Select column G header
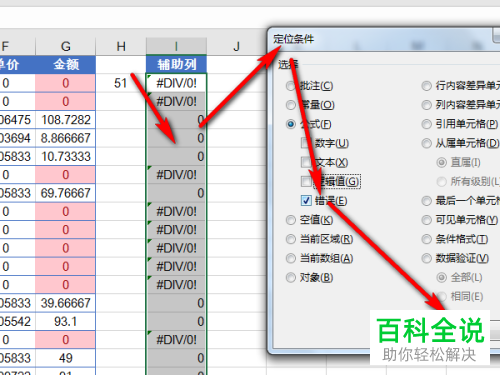The height and width of the screenshot is (375, 500). click(x=65, y=46)
